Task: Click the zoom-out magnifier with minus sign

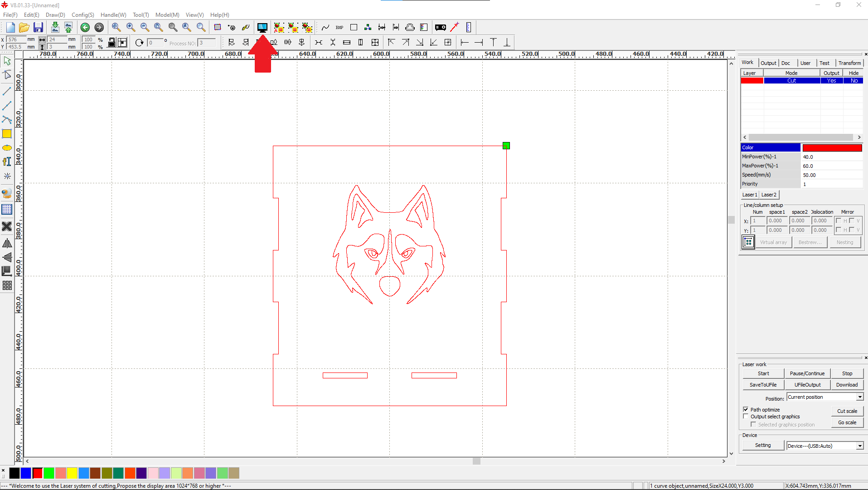Action: tap(145, 27)
